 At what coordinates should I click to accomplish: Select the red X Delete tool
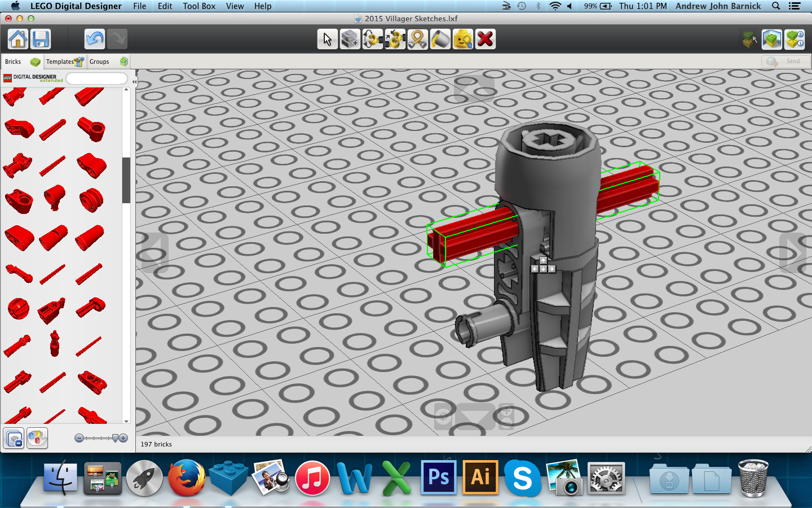pyautogui.click(x=485, y=39)
